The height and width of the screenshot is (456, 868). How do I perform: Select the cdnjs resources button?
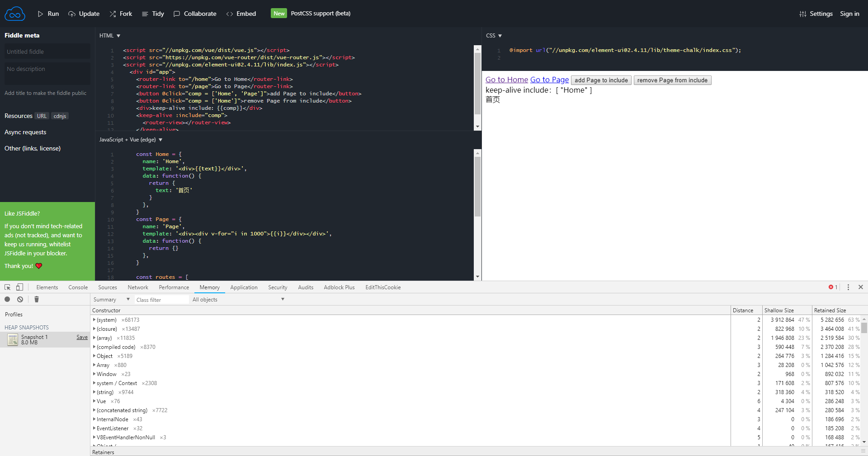click(x=60, y=116)
